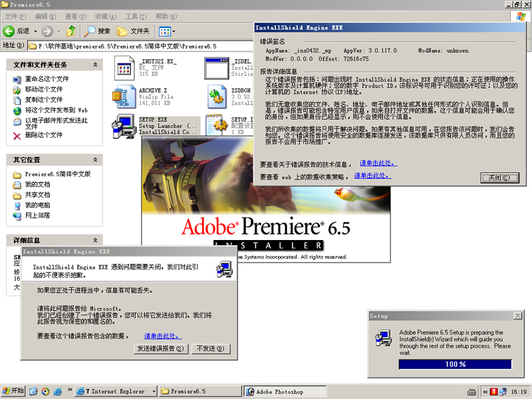Click 关闭(C) button in error details
Viewport: 532px width, 399px height.
click(499, 178)
